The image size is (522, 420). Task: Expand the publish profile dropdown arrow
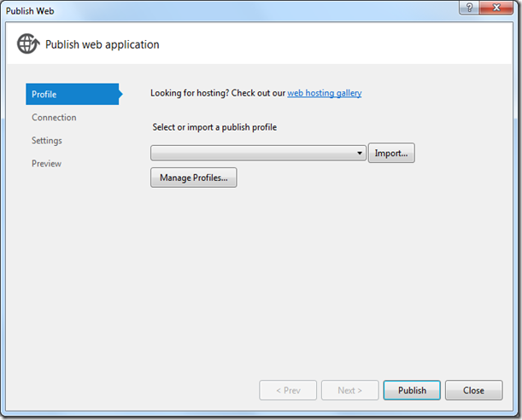[361, 154]
